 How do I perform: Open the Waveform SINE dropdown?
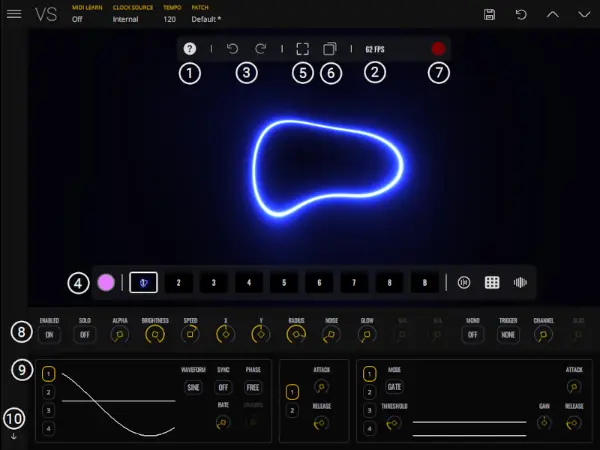(193, 387)
